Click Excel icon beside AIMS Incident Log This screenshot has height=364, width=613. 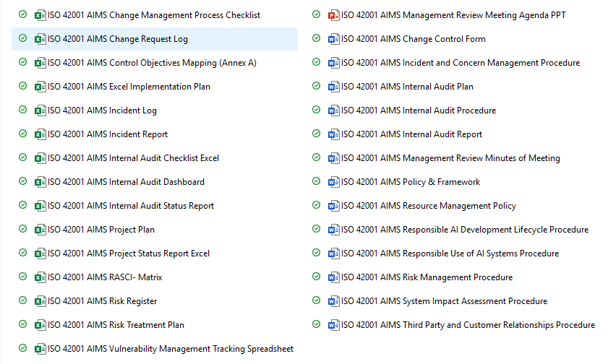coord(40,110)
